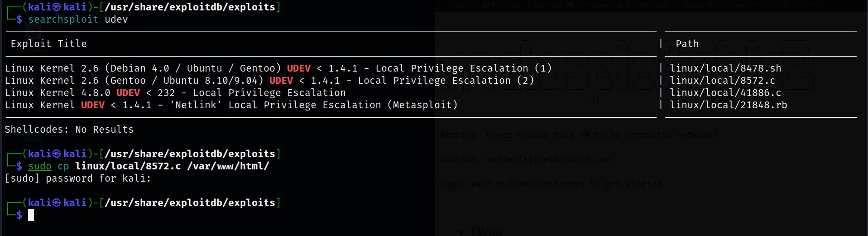Click the searchsploit command text
Viewport: 868px width, 236px height.
tap(63, 19)
